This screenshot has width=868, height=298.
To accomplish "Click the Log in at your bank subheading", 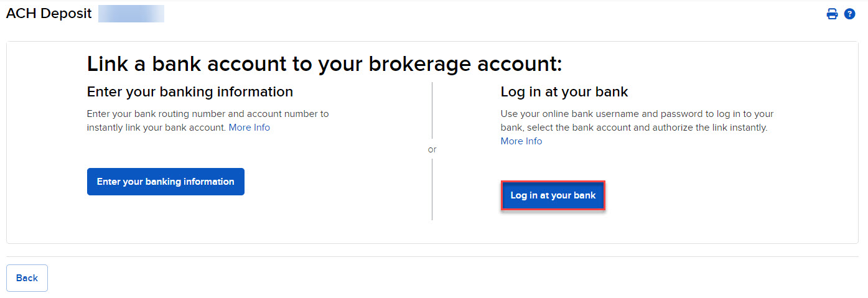I will pyautogui.click(x=564, y=92).
